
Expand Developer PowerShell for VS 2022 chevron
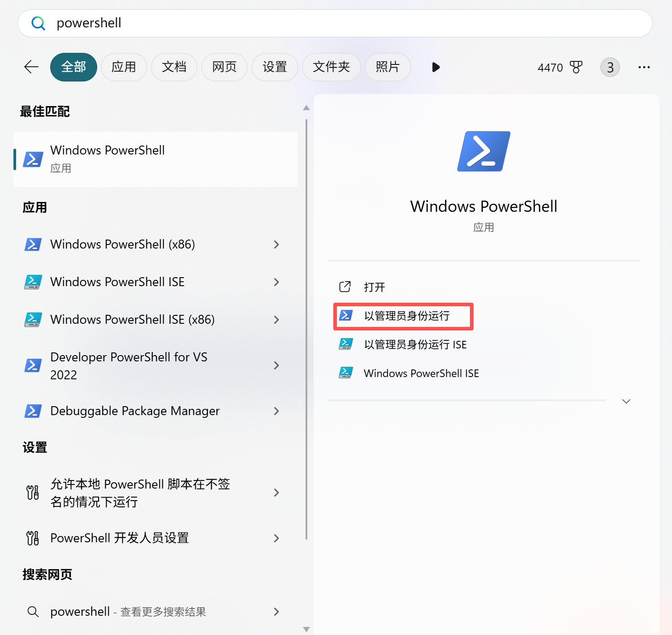point(276,365)
